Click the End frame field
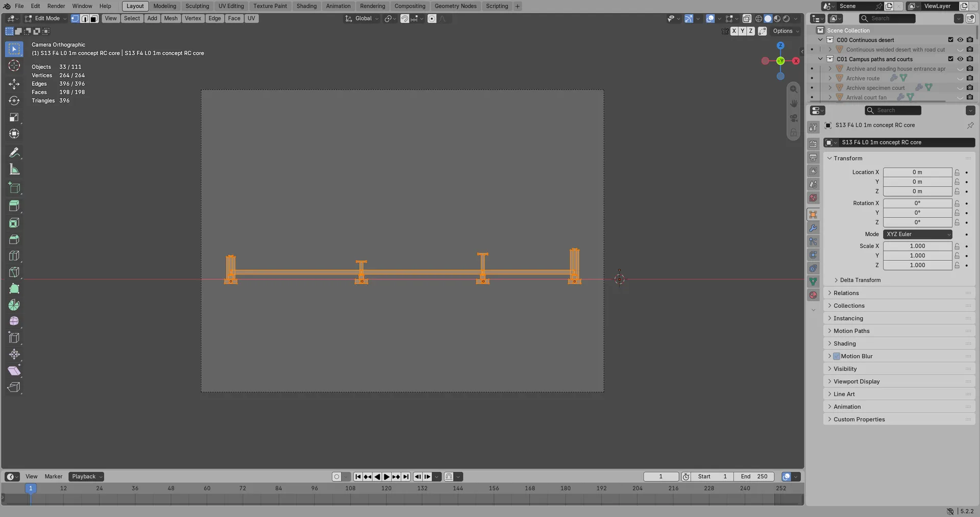This screenshot has width=980, height=517. (754, 477)
